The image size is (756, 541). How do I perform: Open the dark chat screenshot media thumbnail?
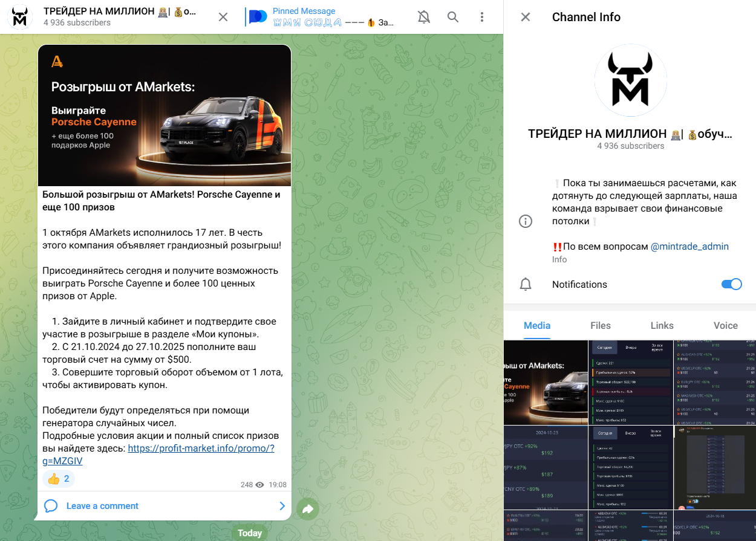(715, 467)
